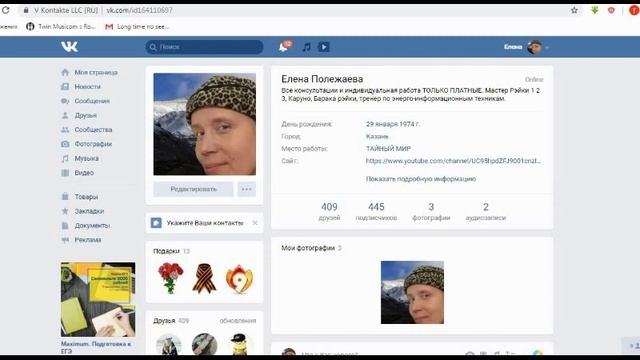640x360 pixels.
Task: Click the обновления link in friends block
Action: (238, 321)
